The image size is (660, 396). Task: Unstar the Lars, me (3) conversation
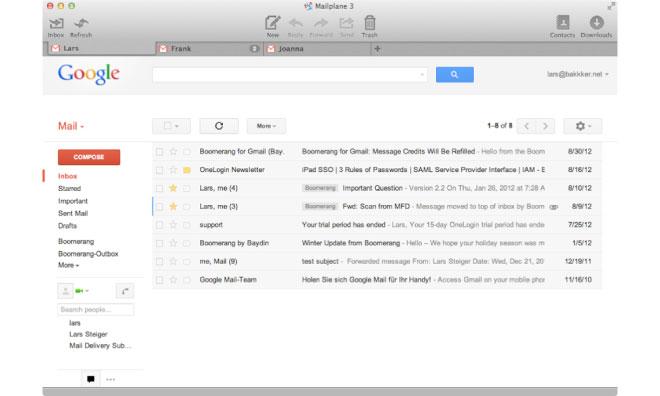click(x=173, y=207)
